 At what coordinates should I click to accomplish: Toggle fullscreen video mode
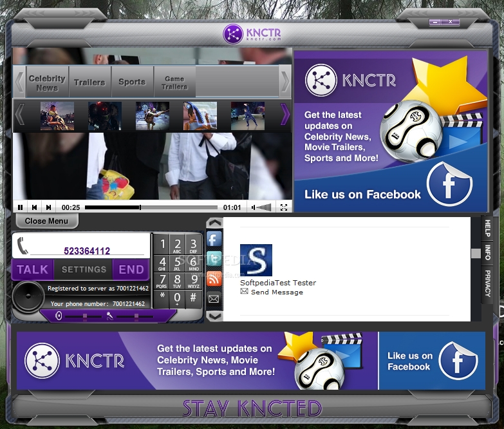pos(284,207)
